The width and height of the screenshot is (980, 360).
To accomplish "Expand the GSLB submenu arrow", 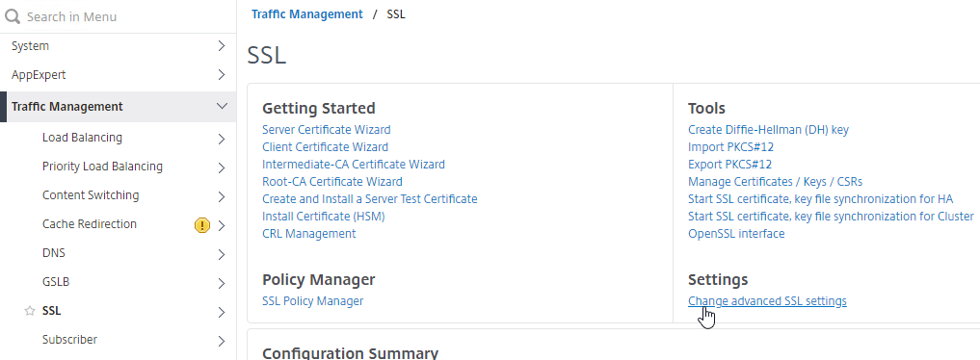I will [222, 283].
